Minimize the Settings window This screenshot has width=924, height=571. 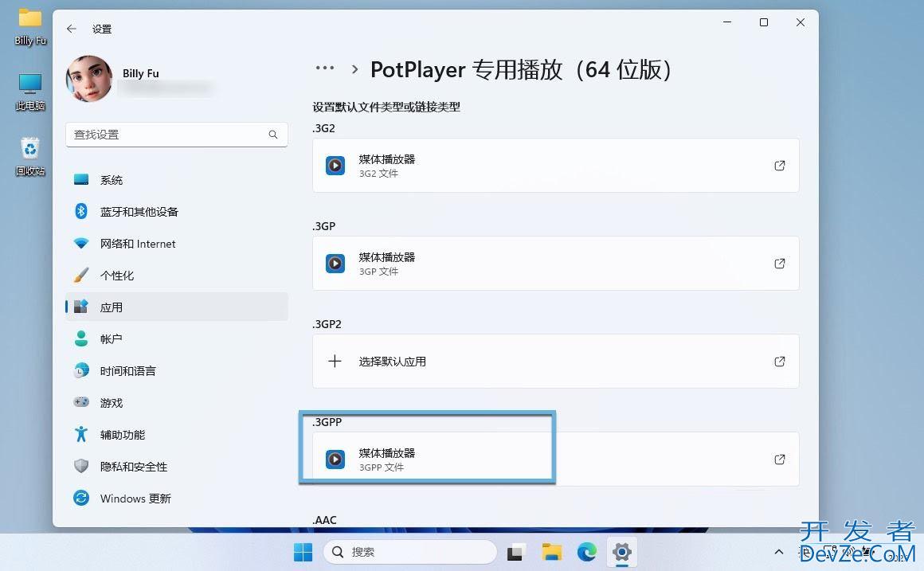[727, 22]
